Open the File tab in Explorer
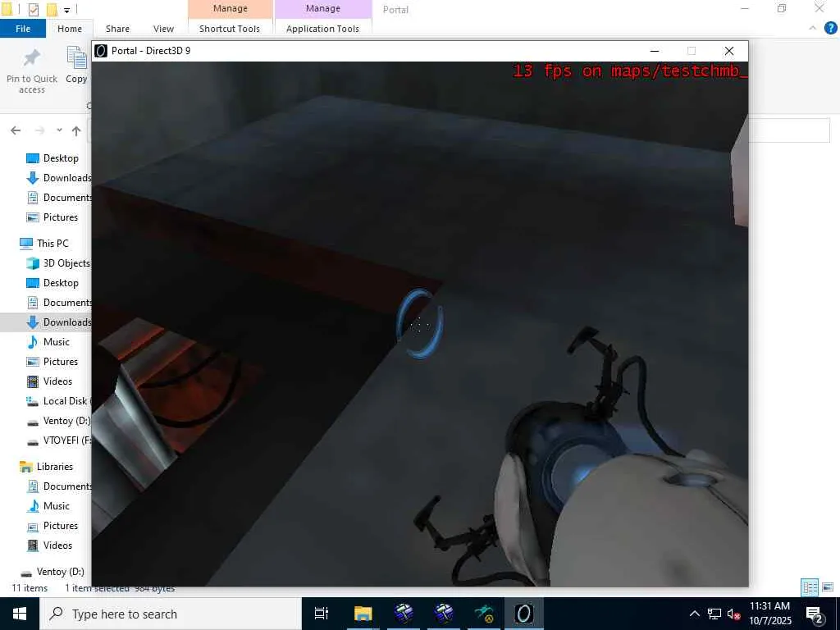Viewport: 840px width, 630px height. tap(23, 29)
